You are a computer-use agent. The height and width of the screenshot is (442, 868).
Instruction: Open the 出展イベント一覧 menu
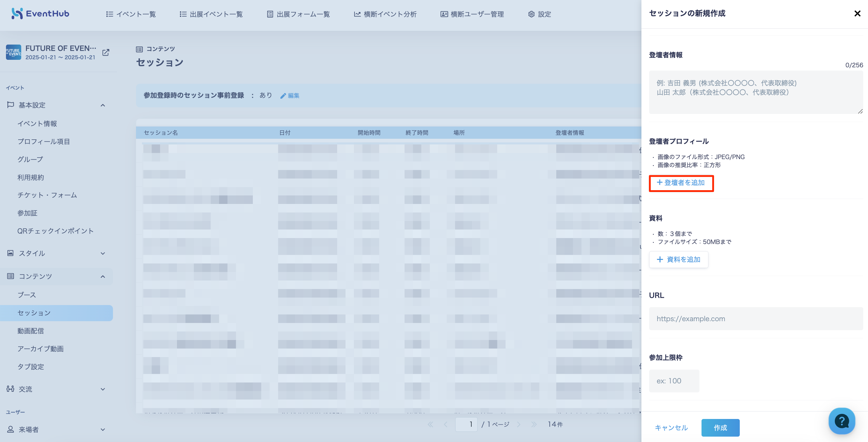pyautogui.click(x=211, y=14)
